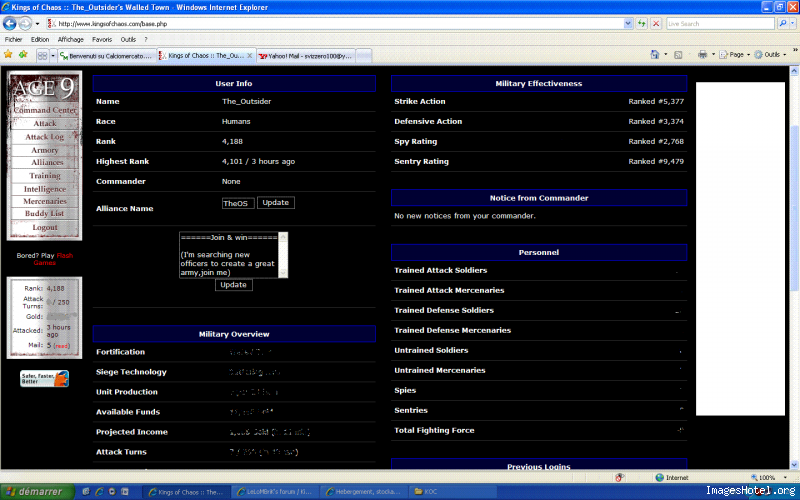Expand the address bar history dropdown
The width and height of the screenshot is (800, 500).
tap(628, 23)
